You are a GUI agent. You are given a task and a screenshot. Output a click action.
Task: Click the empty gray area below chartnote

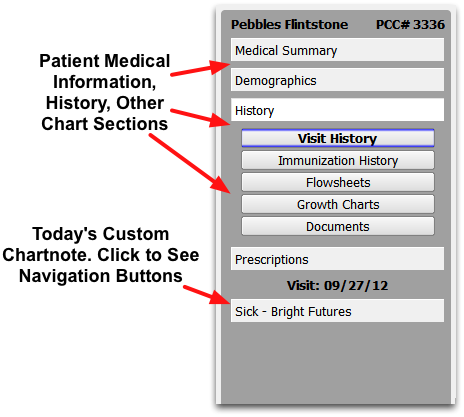[x=337, y=363]
